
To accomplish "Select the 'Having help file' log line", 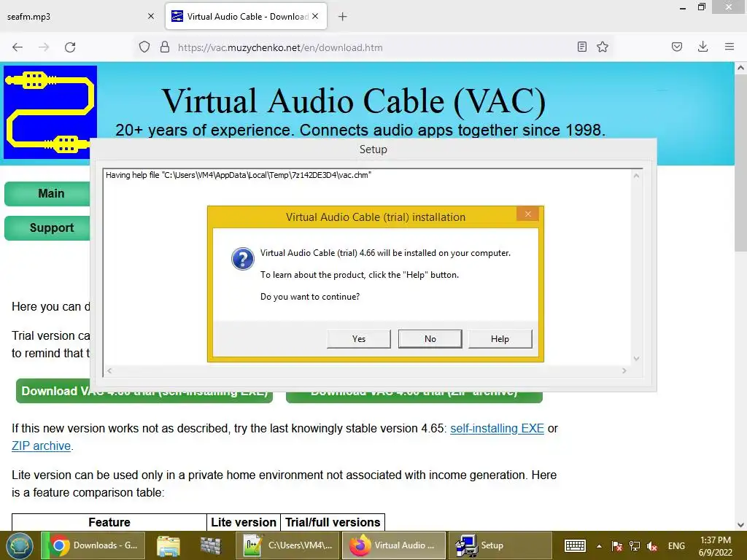I will [239, 175].
